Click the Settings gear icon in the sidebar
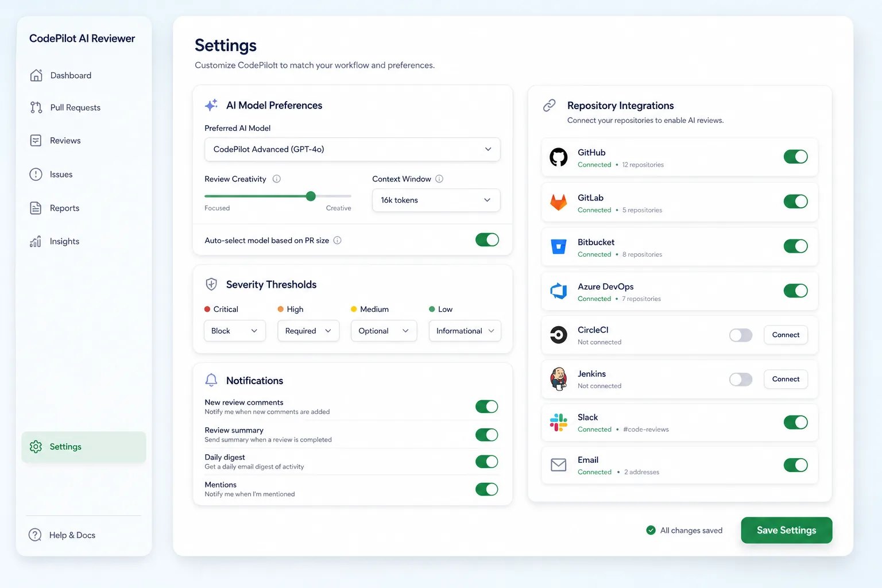882x588 pixels. point(36,447)
